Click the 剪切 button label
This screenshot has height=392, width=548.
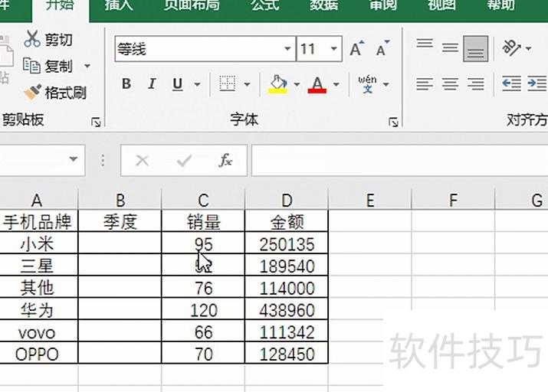coord(59,40)
